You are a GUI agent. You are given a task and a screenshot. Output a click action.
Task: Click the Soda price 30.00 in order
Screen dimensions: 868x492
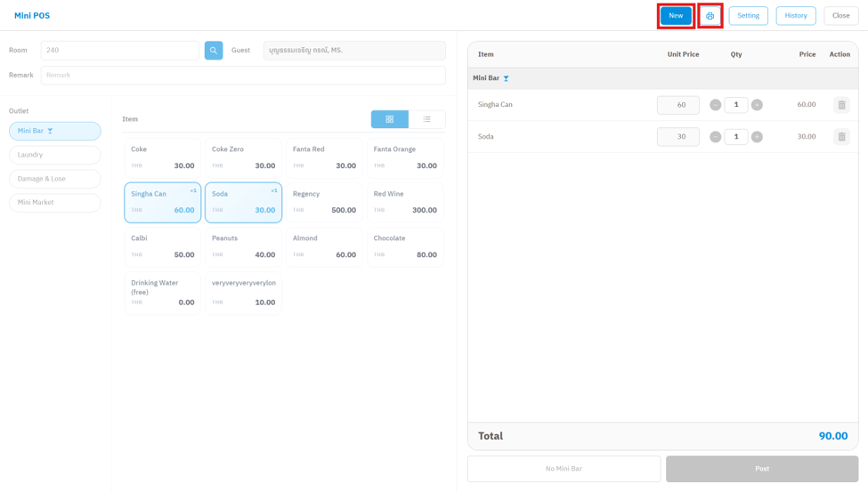coord(807,137)
